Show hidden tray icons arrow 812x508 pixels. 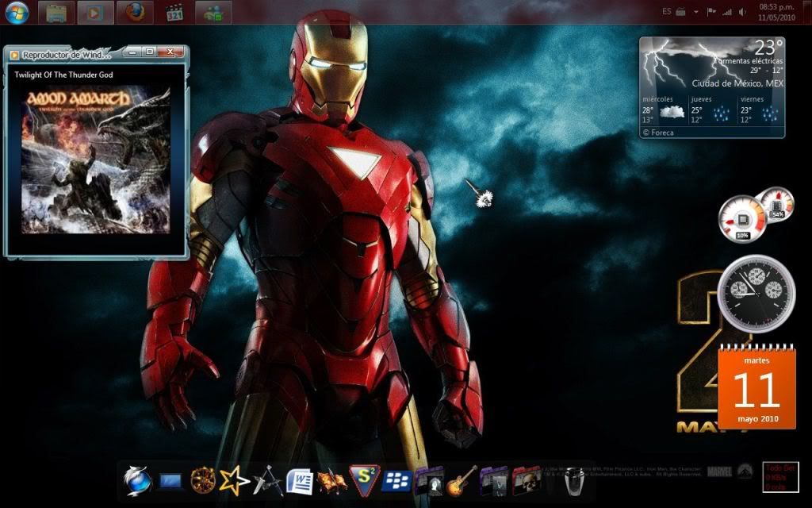[696, 12]
